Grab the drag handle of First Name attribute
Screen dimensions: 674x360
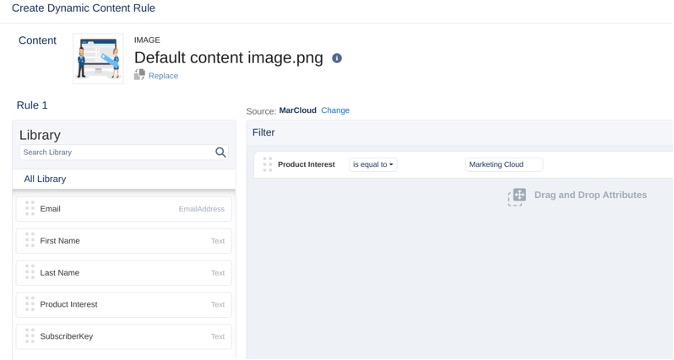pos(30,240)
